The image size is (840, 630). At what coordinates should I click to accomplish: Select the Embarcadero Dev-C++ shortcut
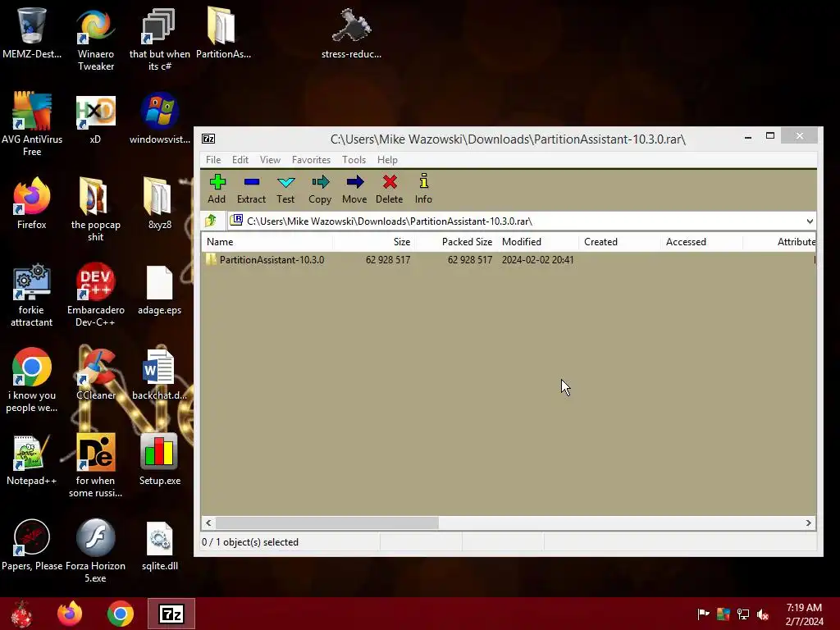click(x=95, y=294)
